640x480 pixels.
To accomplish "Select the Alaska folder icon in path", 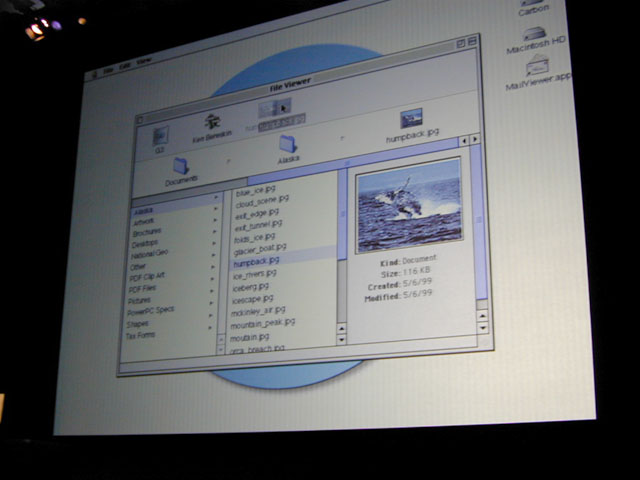I will [x=288, y=145].
